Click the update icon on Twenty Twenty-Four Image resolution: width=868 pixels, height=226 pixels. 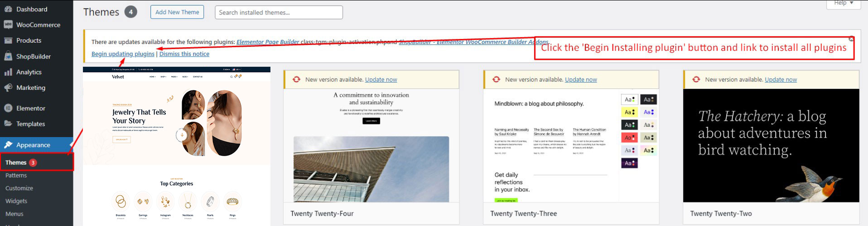[296, 79]
